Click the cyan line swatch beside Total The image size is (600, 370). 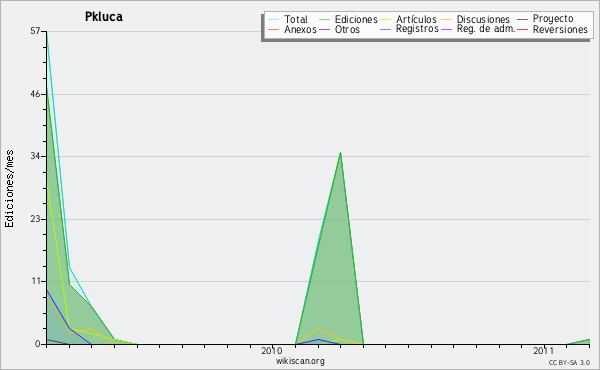(274, 20)
